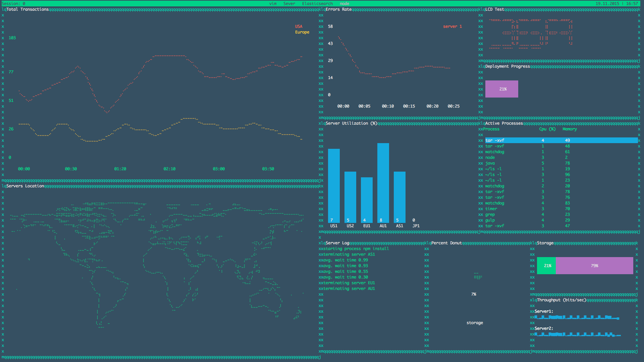Click the Session: 0 status label
This screenshot has height=362, width=644.
pos(13,4)
